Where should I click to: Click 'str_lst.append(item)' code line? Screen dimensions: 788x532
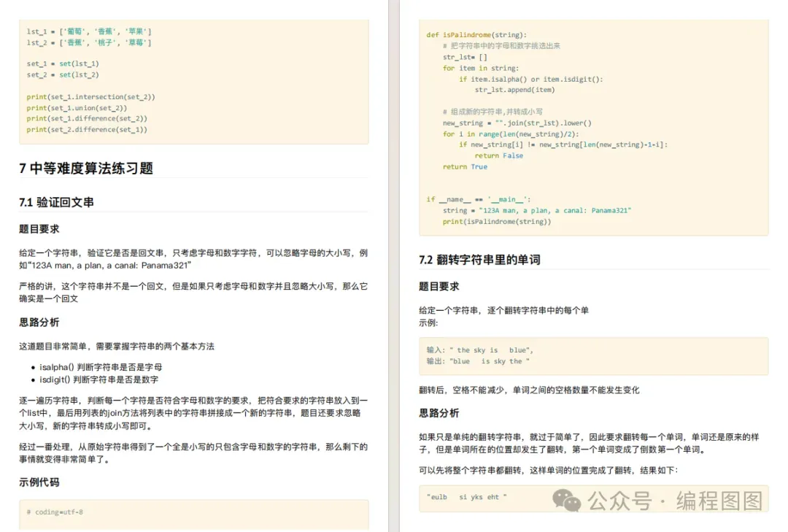click(x=515, y=90)
